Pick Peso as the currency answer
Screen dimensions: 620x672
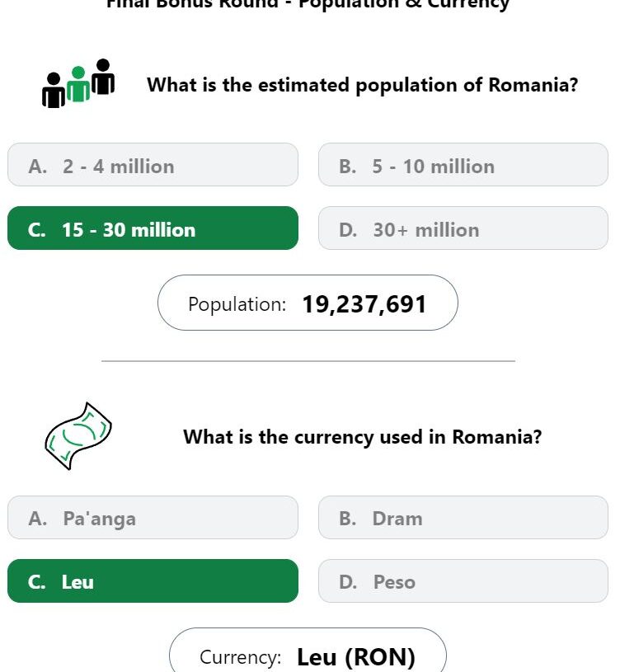click(463, 580)
